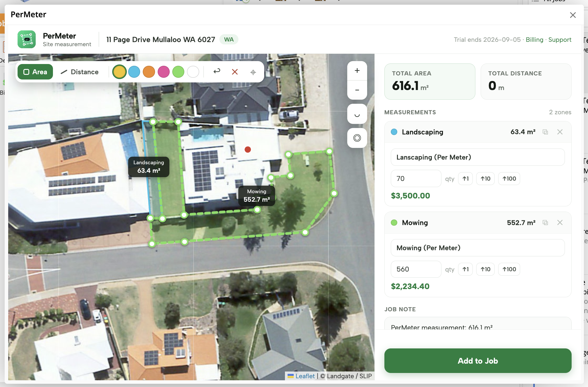Screen dimensions: 588x387
Task: Click the address 11 Page Drive Mullaloo
Action: (x=161, y=39)
